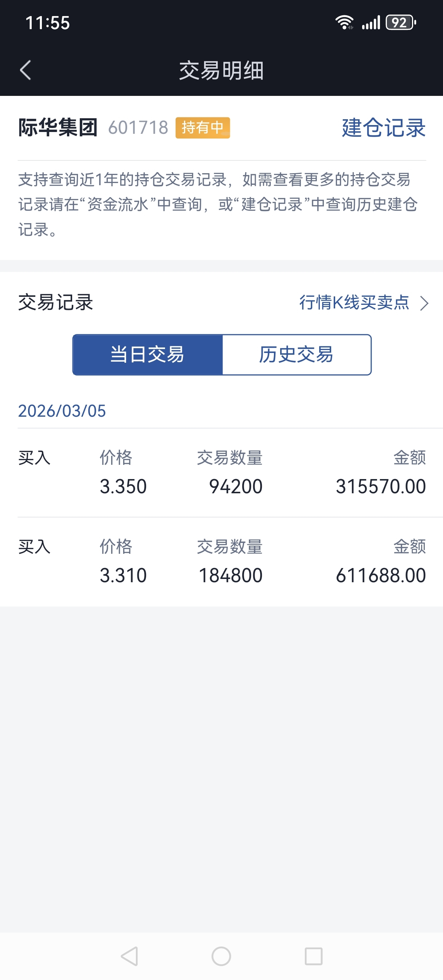Select the 2026/03/05 date heading
Image resolution: width=443 pixels, height=980 pixels.
coord(62,411)
